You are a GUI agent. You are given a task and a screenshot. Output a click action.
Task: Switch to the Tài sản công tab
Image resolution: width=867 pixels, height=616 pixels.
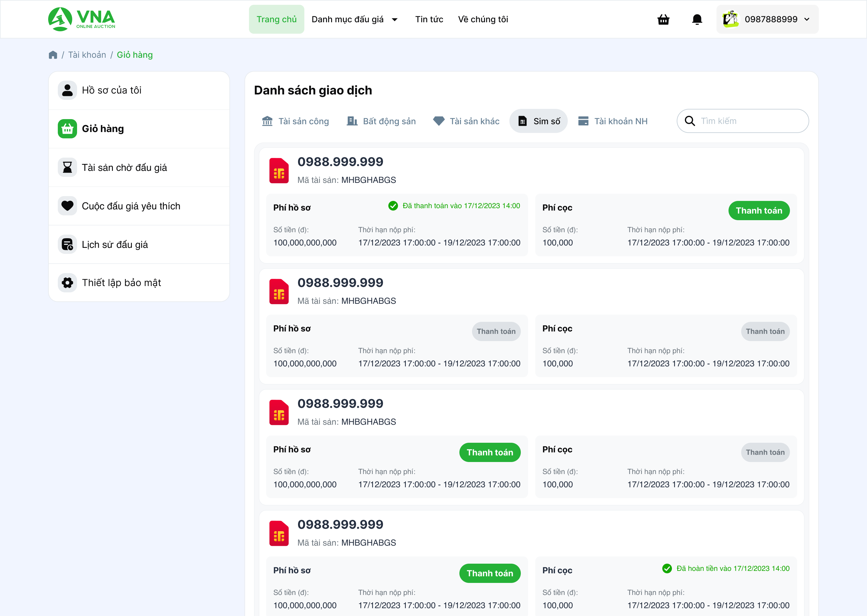[295, 121]
